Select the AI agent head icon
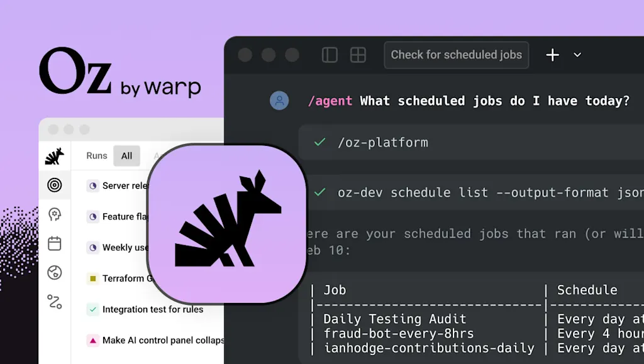 [55, 214]
